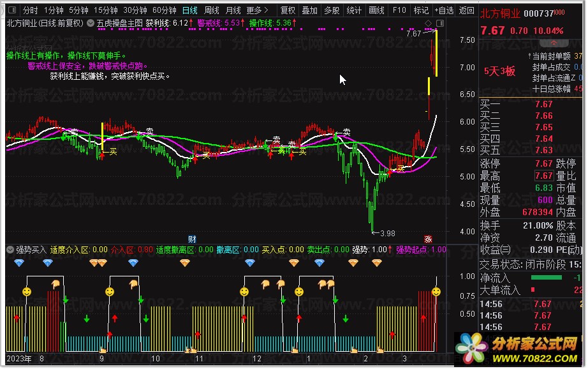Click the 买二 price 7.66
Screen dimensions: 588x369
point(544,116)
